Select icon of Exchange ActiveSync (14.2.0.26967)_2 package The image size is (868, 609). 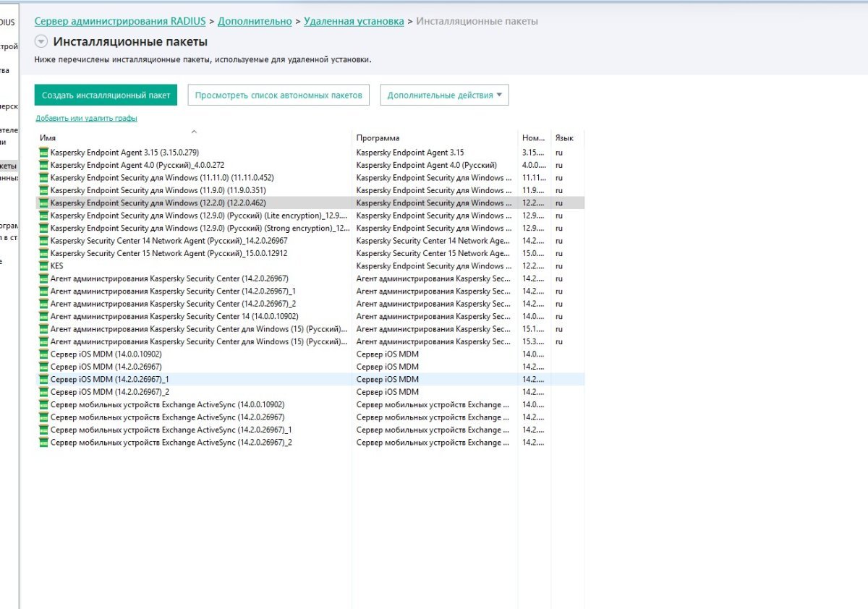pyautogui.click(x=44, y=442)
